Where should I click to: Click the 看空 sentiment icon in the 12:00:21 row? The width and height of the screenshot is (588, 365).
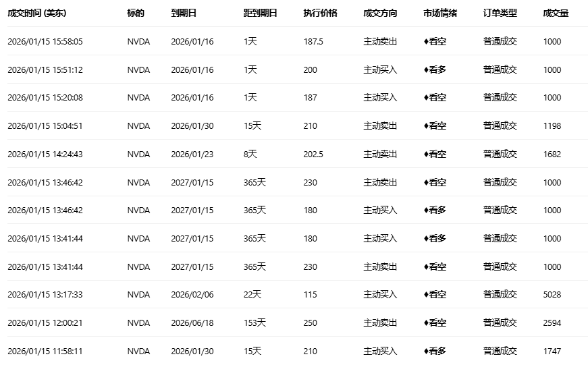pyautogui.click(x=426, y=323)
